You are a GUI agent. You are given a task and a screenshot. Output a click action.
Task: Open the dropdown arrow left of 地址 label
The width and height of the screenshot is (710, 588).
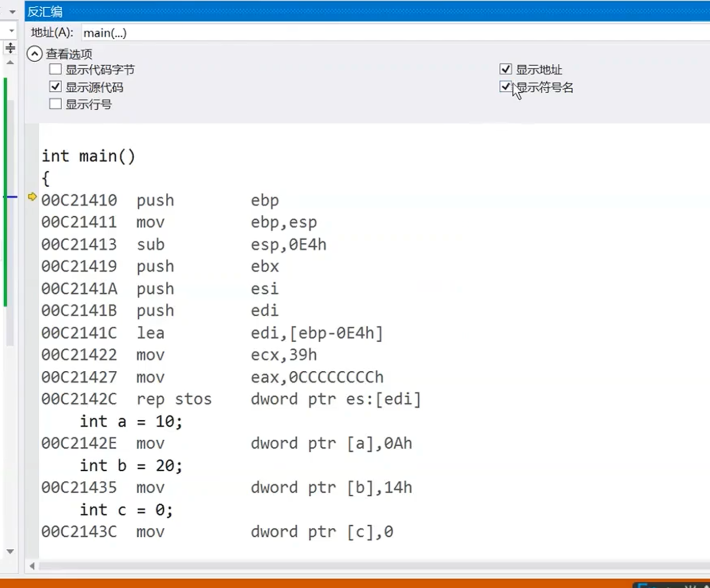coord(12,31)
